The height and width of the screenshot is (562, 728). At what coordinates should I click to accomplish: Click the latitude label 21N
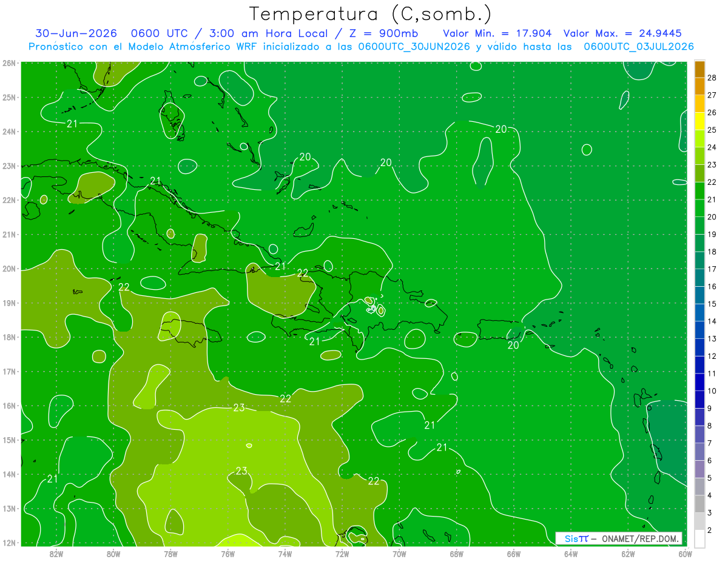[8, 234]
